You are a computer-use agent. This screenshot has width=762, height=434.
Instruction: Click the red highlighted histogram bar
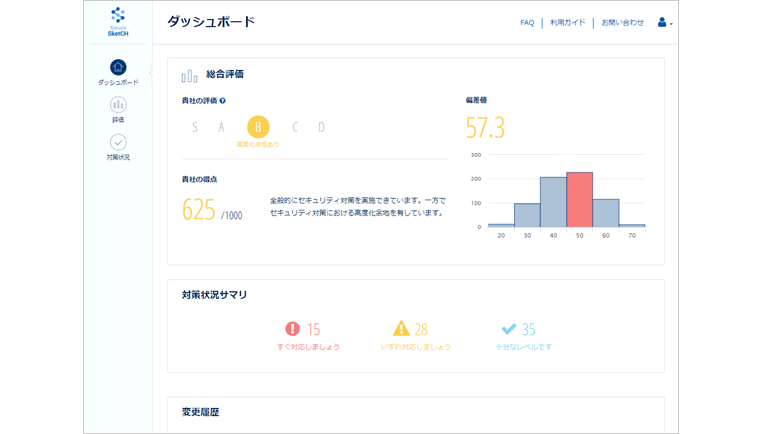[579, 200]
